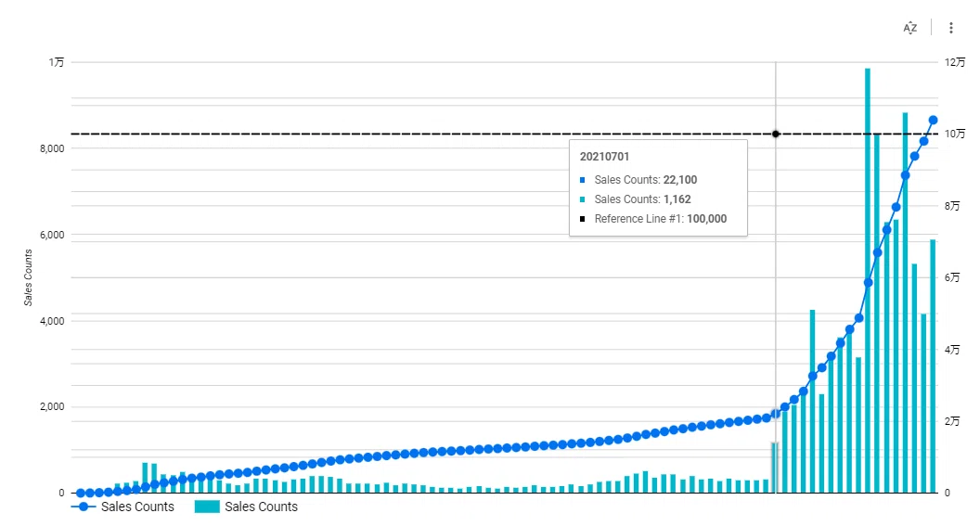Click the last line point at chart end

pyautogui.click(x=933, y=120)
